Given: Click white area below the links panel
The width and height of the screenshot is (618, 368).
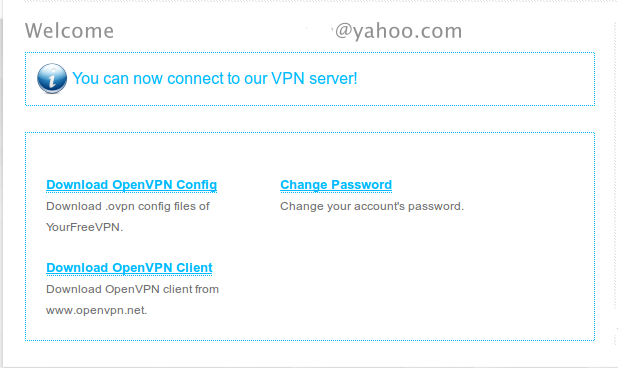Looking at the screenshot, I should [310, 353].
